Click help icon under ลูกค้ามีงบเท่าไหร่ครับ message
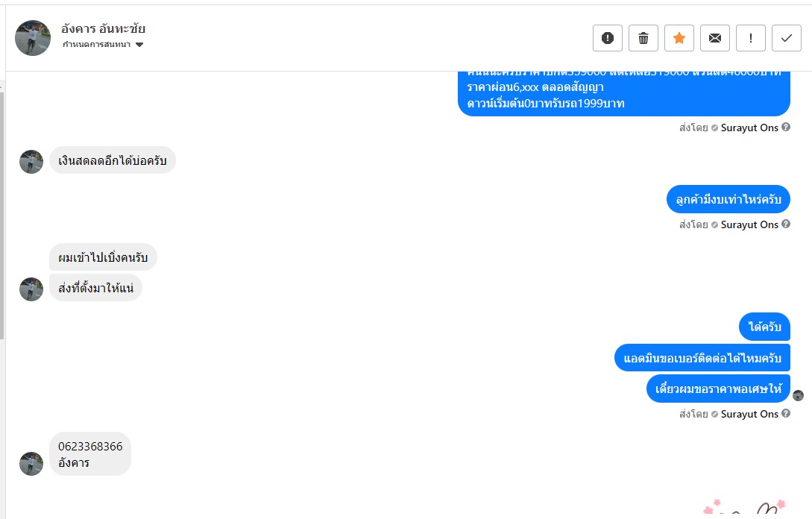The height and width of the screenshot is (519, 812). (786, 224)
